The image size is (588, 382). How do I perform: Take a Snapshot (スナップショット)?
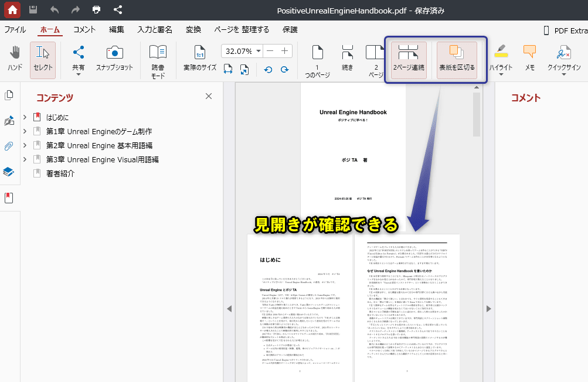(x=114, y=59)
